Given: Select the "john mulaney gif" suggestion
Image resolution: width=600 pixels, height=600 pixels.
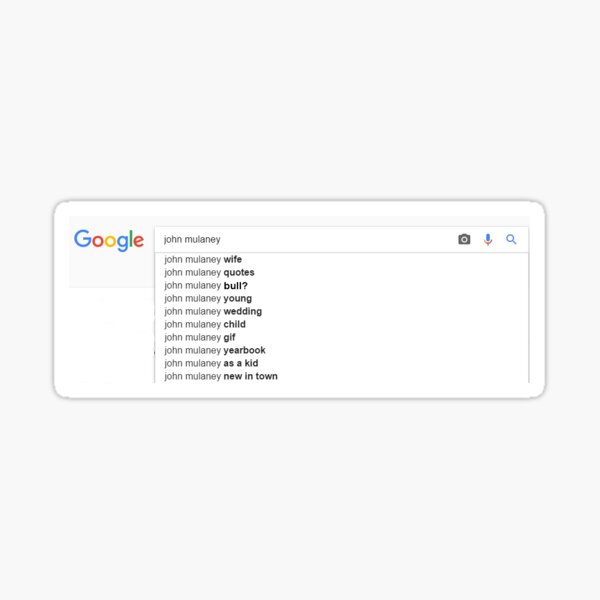Looking at the screenshot, I should point(200,337).
